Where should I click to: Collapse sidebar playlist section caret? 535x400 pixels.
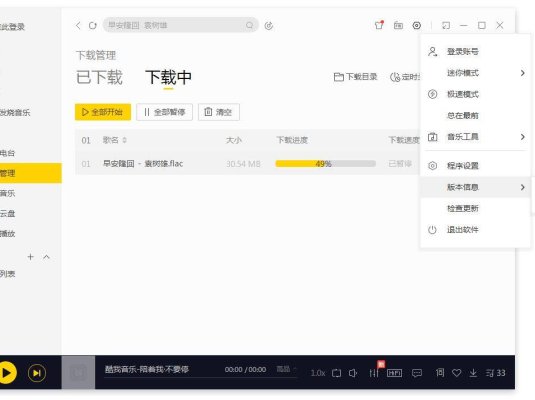pos(46,257)
